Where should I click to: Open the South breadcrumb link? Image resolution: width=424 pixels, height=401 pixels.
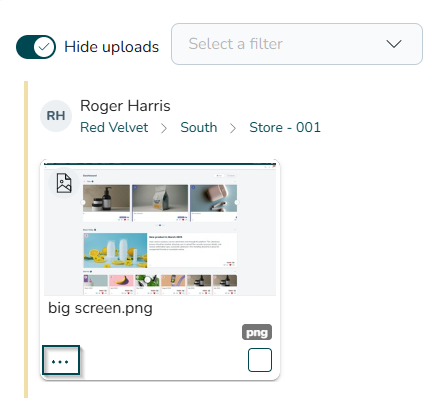pos(199,128)
